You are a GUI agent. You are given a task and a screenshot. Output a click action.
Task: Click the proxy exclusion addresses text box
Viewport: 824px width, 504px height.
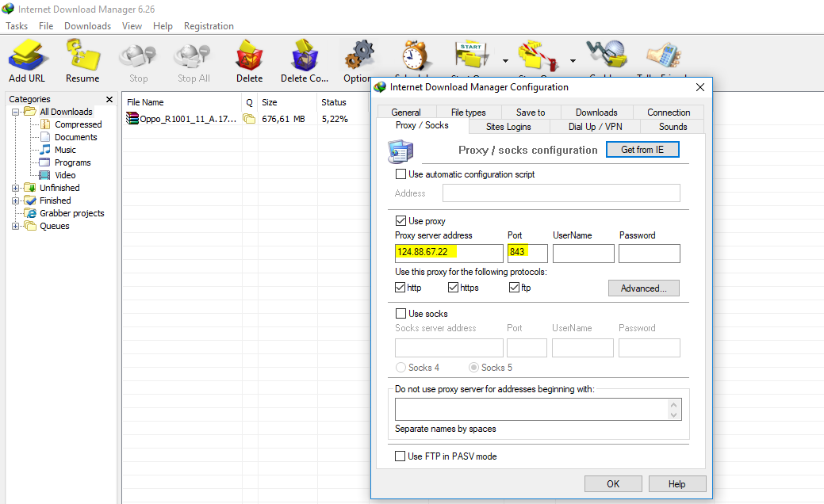coord(538,409)
